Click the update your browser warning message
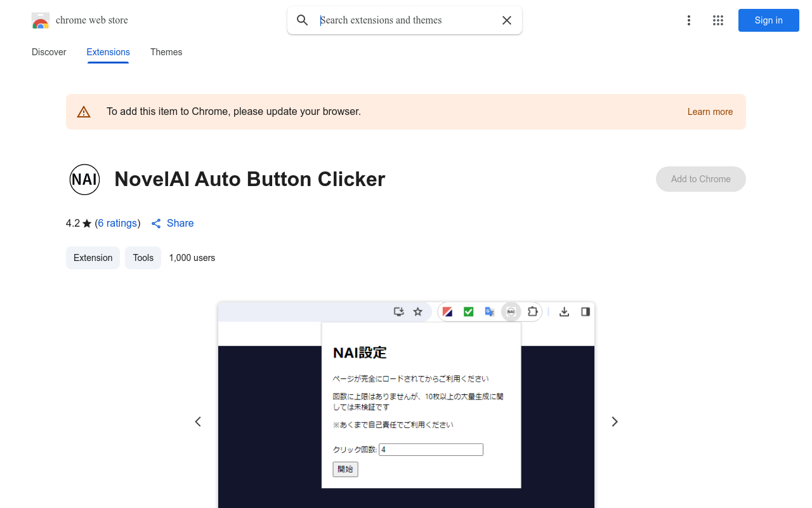The image size is (812, 508). pyautogui.click(x=233, y=112)
